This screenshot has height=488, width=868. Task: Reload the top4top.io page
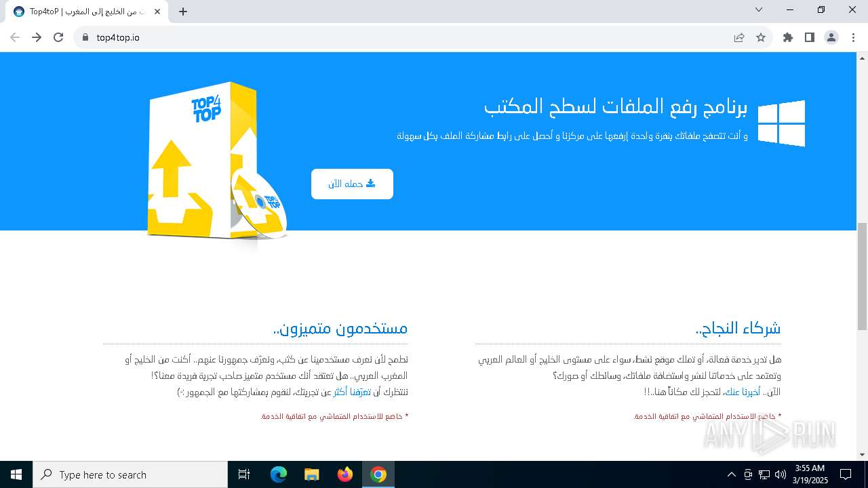tap(58, 37)
